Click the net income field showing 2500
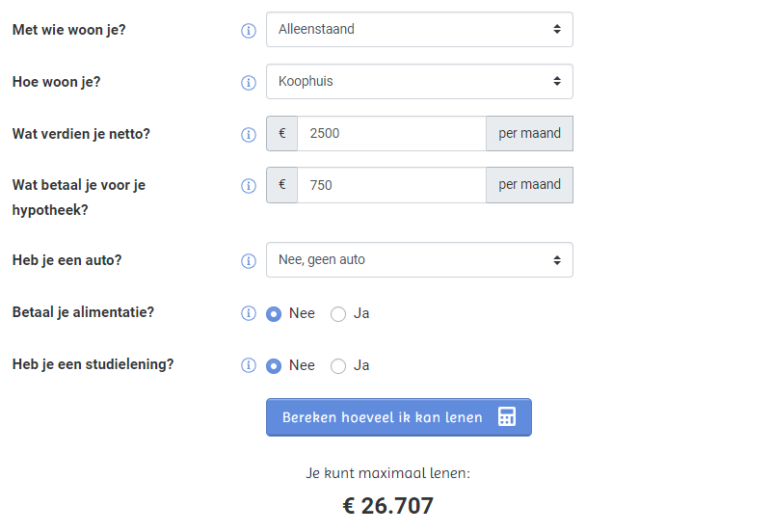The height and width of the screenshot is (532, 772). tap(391, 133)
